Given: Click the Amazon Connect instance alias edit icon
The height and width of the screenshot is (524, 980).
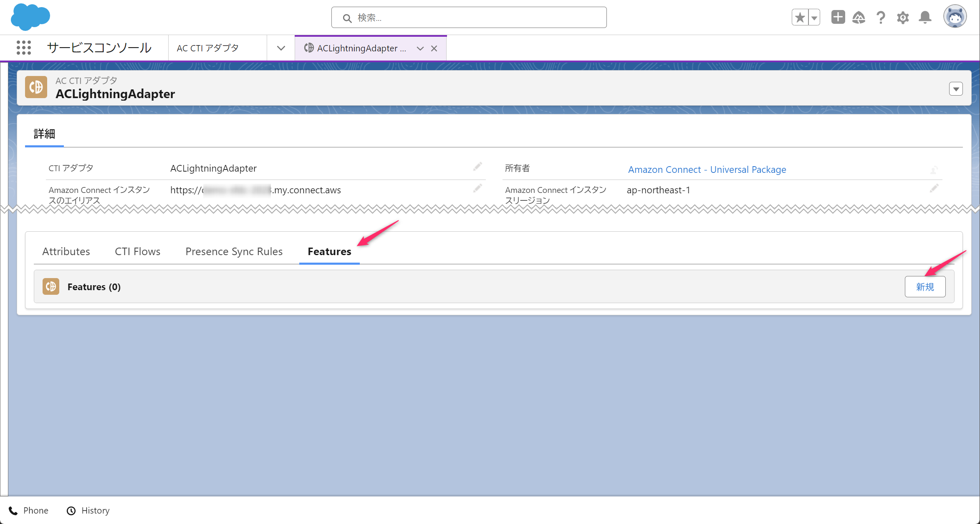Looking at the screenshot, I should (x=477, y=190).
